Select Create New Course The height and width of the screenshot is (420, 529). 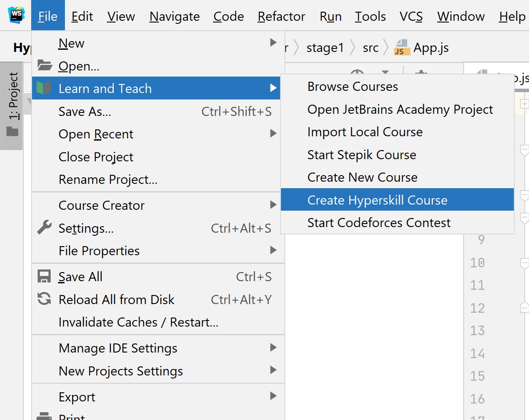pos(397,177)
